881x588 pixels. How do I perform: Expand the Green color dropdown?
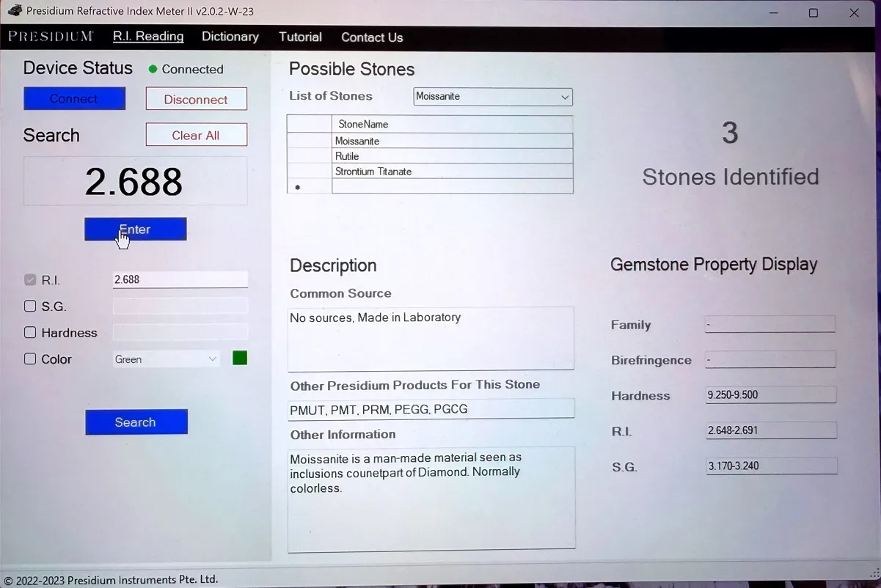click(x=212, y=359)
